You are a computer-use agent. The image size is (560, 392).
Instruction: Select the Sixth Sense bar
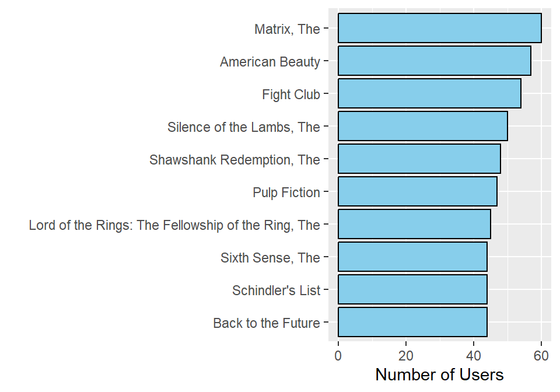[412, 257]
